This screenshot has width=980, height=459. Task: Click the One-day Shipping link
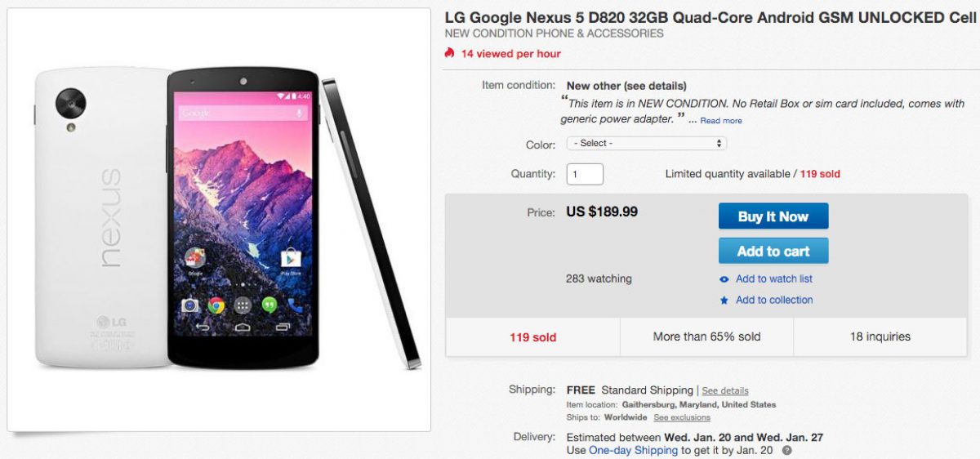tap(634, 450)
